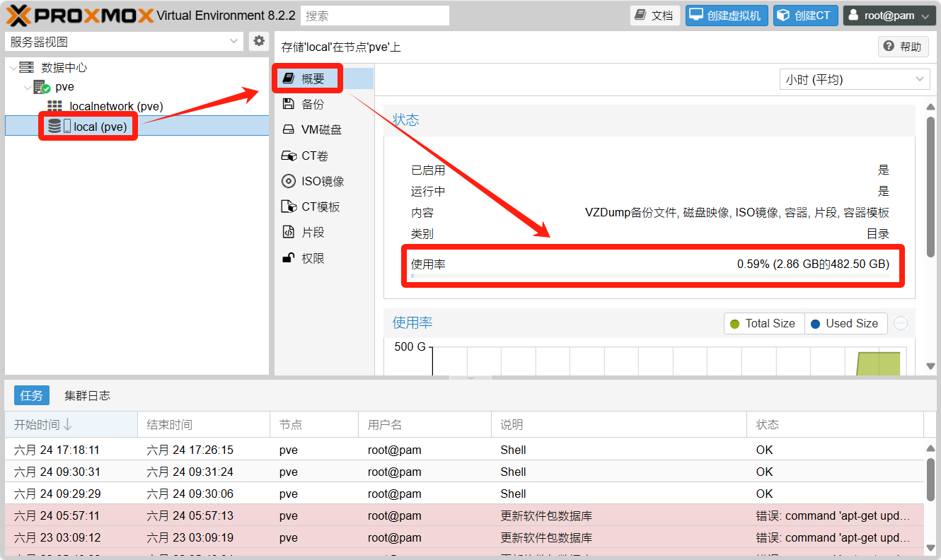Select the CT模板 template icon

point(289,206)
